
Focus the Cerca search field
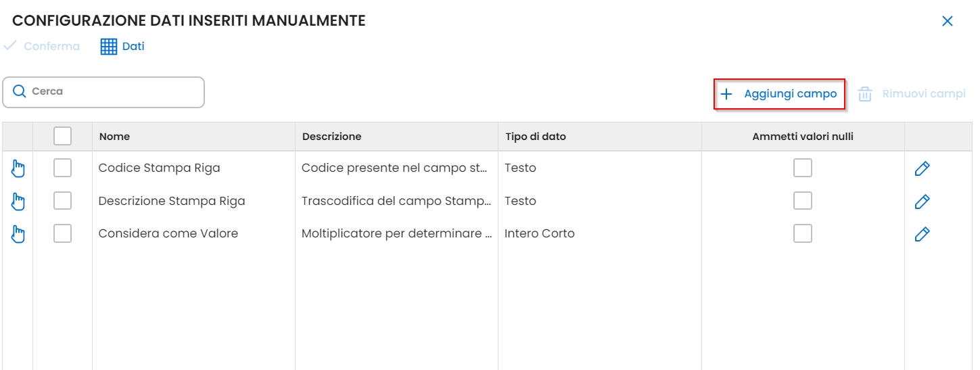click(x=112, y=92)
